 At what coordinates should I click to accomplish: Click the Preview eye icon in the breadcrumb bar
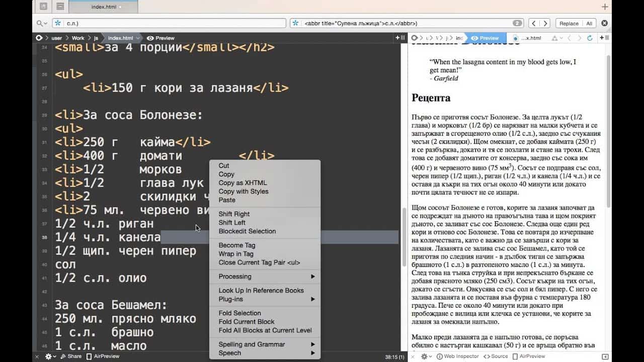pyautogui.click(x=150, y=38)
